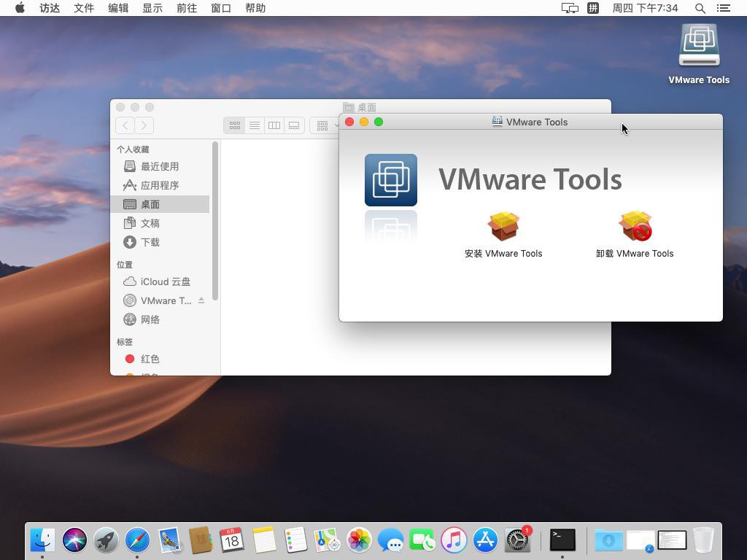
Task: Open System Preferences gear in Dock
Action: 517,540
